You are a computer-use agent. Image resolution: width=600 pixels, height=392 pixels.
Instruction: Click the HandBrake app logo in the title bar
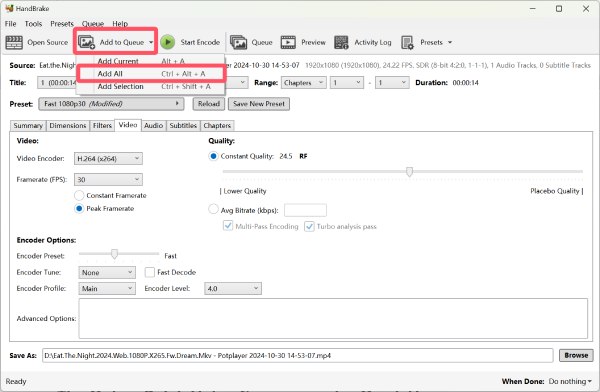pos(10,8)
